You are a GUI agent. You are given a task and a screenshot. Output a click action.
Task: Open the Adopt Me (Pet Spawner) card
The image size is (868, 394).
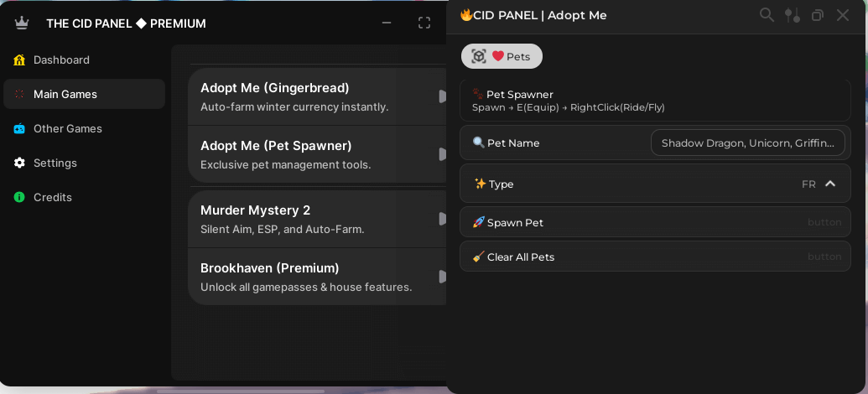tap(317, 154)
